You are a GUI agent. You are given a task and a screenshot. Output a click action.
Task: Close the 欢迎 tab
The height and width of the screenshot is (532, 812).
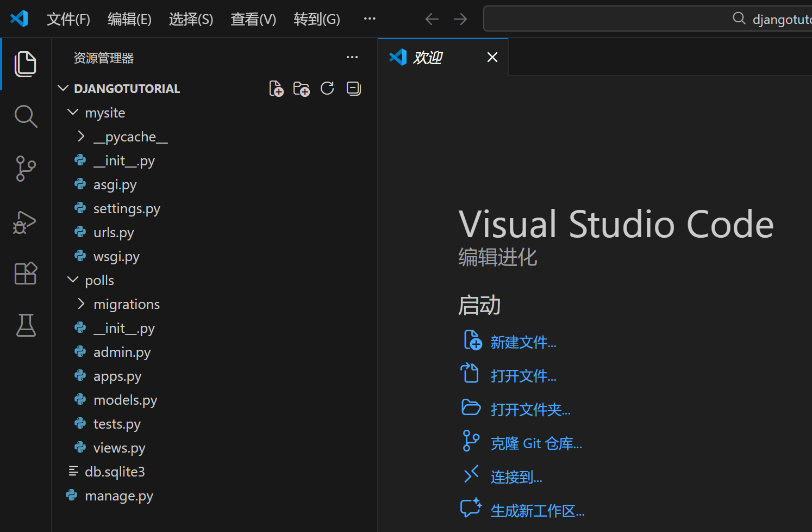(492, 57)
